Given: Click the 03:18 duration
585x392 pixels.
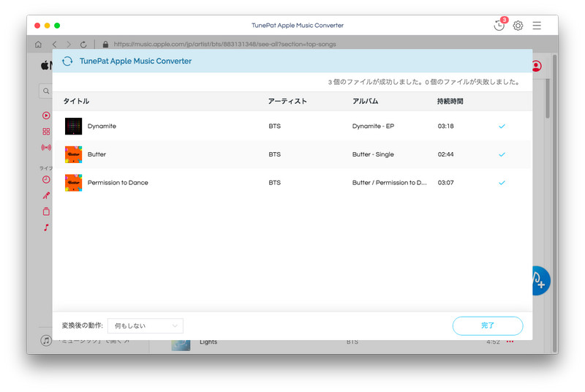Looking at the screenshot, I should click(x=446, y=127).
